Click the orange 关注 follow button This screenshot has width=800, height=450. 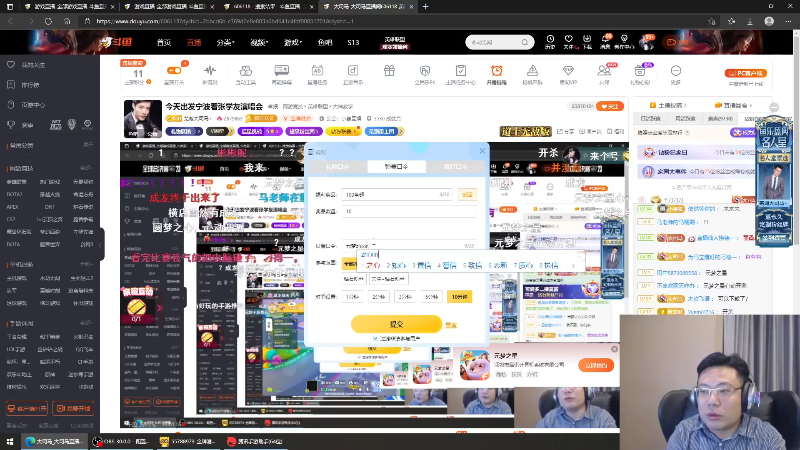(x=610, y=106)
